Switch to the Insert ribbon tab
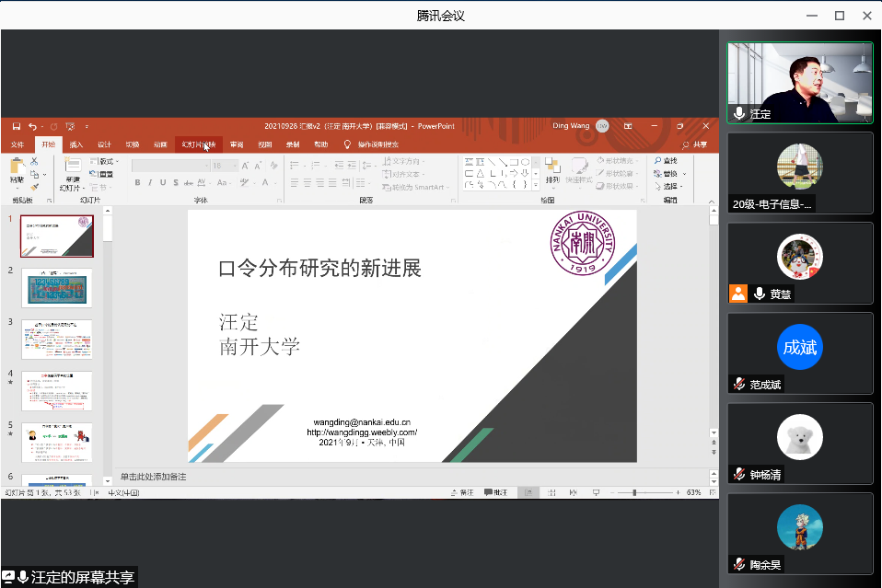882x588 pixels. 76,144
